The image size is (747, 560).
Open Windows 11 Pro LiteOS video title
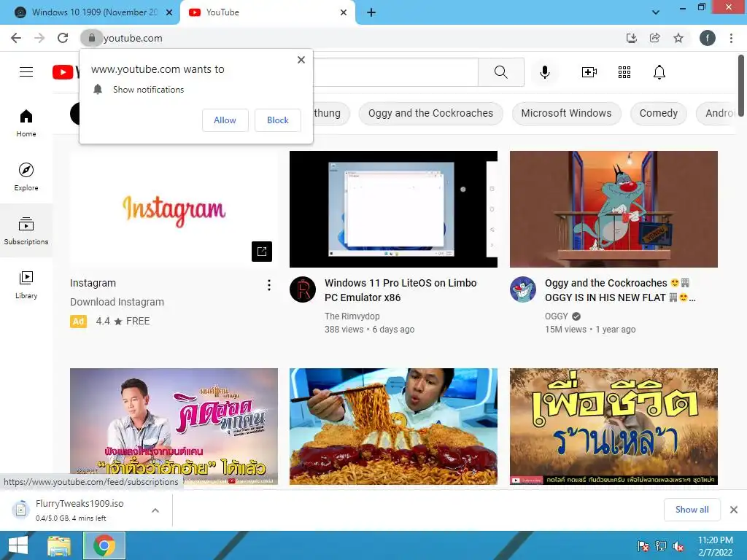point(400,290)
